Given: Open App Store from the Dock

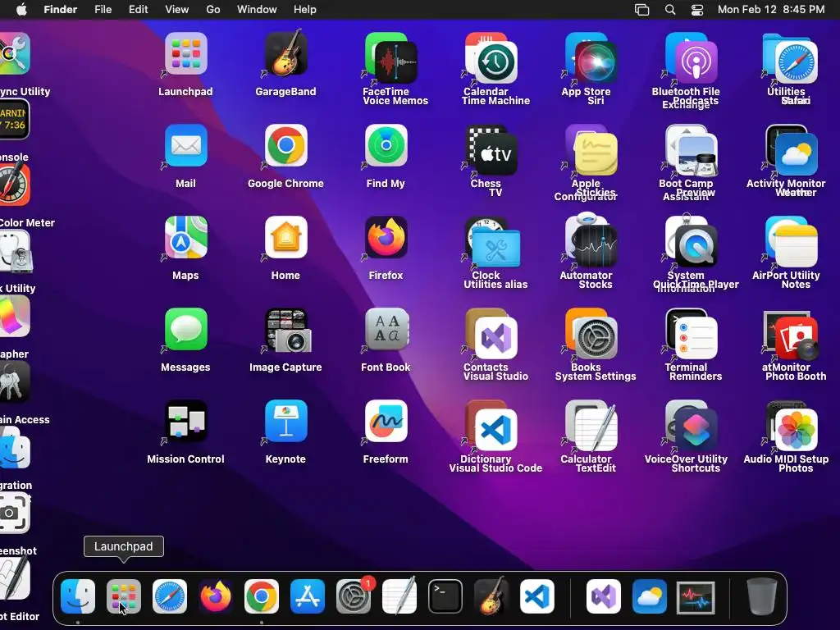Looking at the screenshot, I should point(308,597).
